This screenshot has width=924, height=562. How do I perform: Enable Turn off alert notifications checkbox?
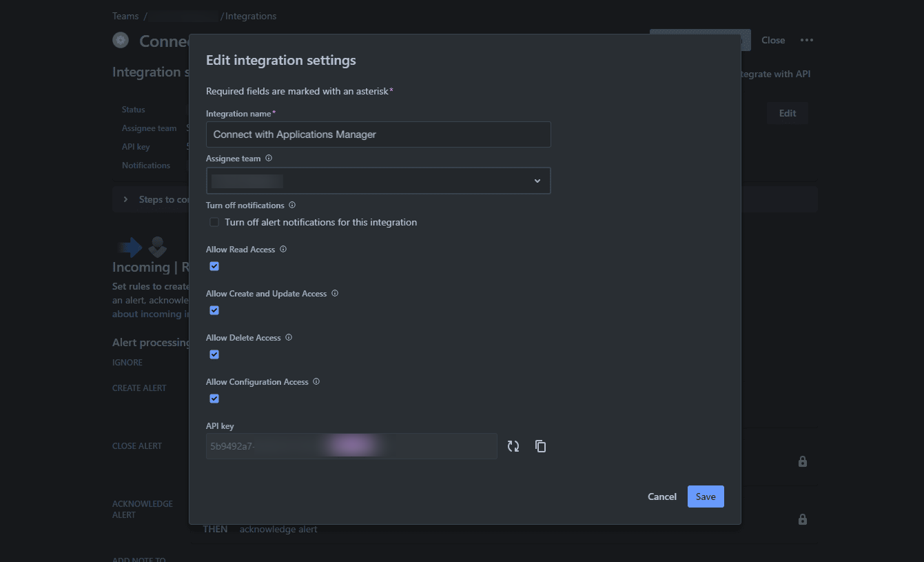coord(214,222)
